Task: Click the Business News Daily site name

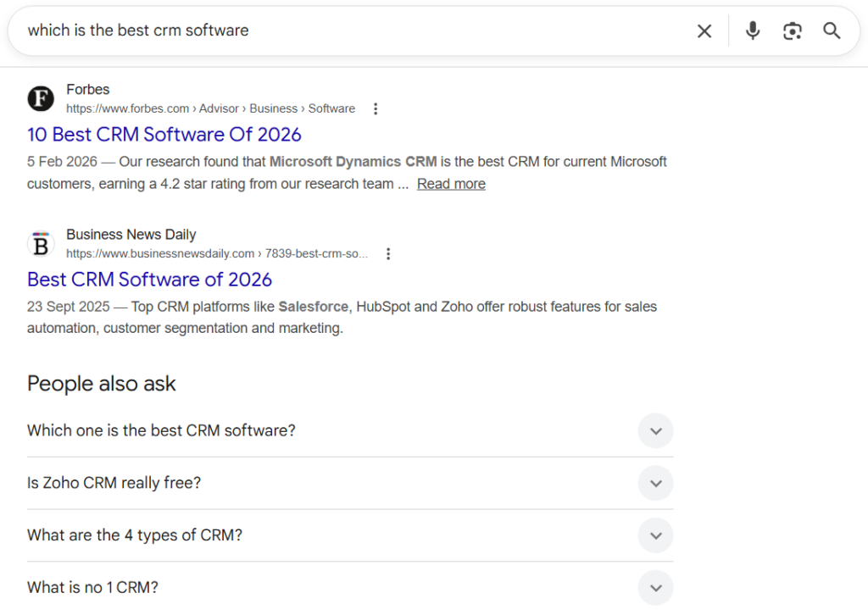Action: tap(131, 235)
